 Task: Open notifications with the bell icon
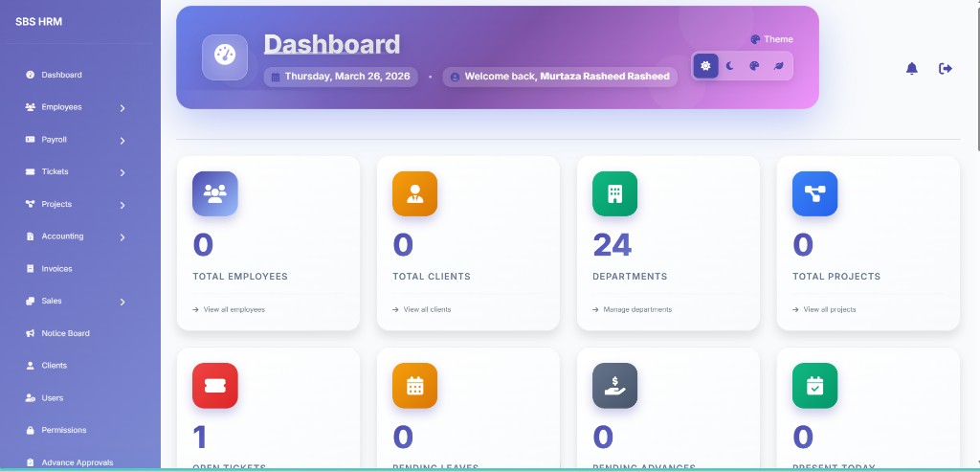tap(912, 69)
